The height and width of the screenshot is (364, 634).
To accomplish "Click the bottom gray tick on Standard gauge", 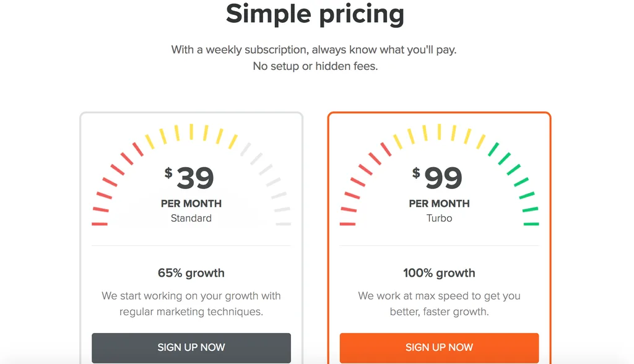I will click(x=283, y=223).
